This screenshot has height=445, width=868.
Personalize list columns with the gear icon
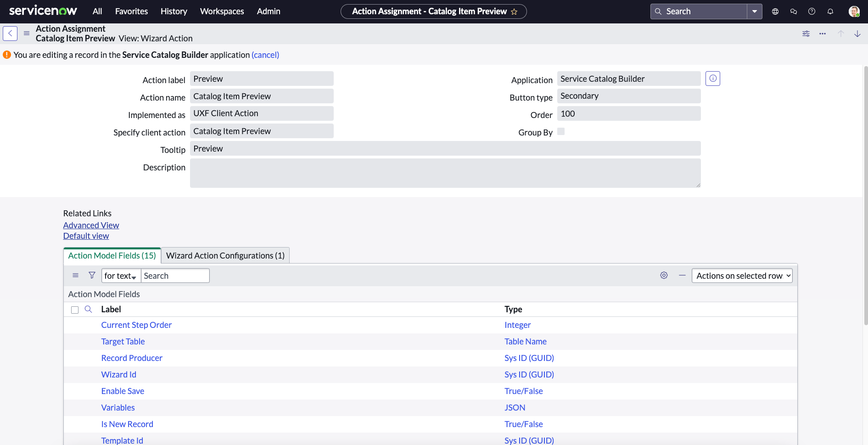coord(664,276)
